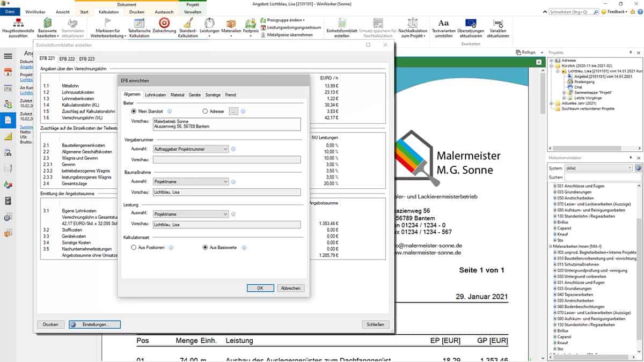Select Aus Basiswerte radio button
Image resolution: width=644 pixels, height=362 pixels.
coord(205,248)
